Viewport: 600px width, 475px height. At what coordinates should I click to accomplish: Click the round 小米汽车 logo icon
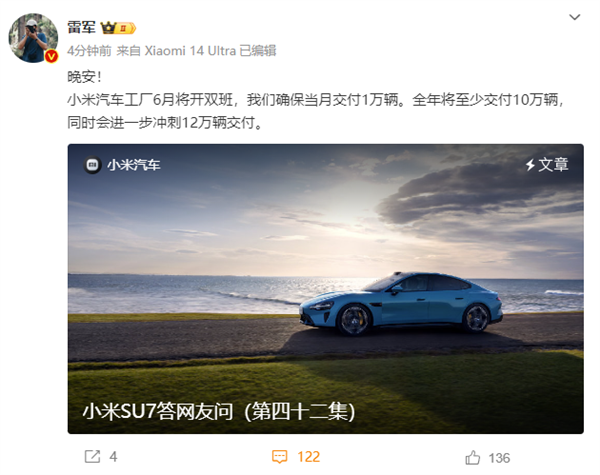(x=92, y=165)
